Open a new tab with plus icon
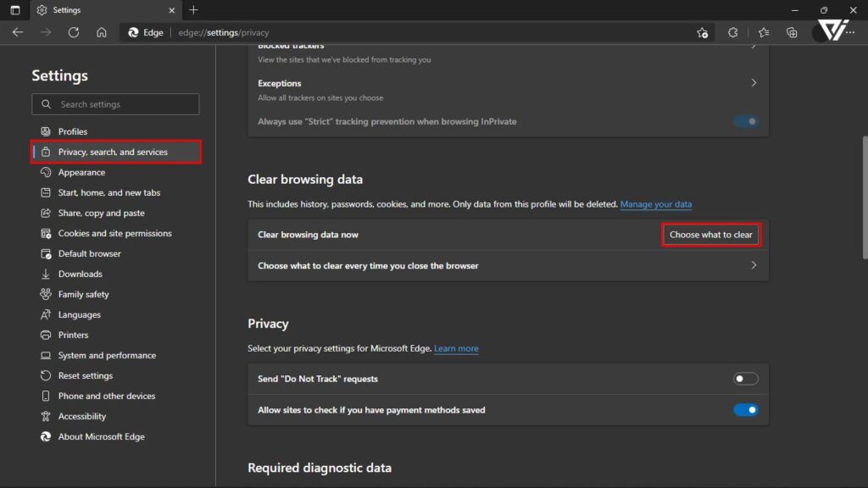Screen dimensions: 868x488 tap(193, 10)
